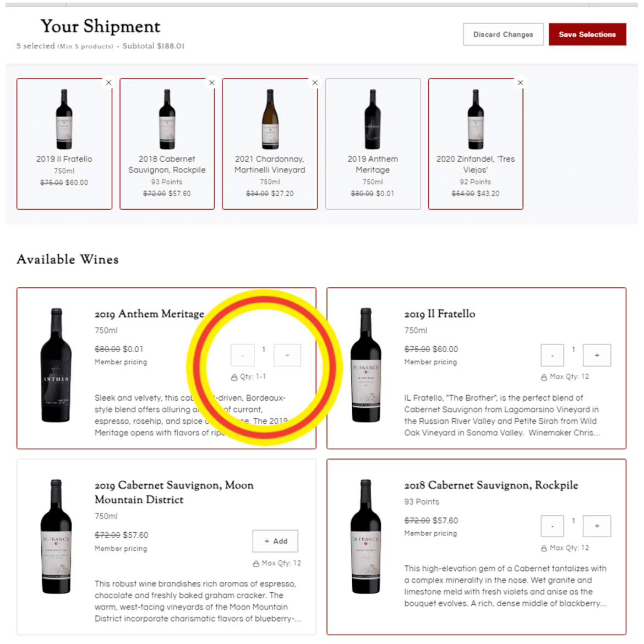
Task: Click Save Selections button
Action: pyautogui.click(x=587, y=35)
